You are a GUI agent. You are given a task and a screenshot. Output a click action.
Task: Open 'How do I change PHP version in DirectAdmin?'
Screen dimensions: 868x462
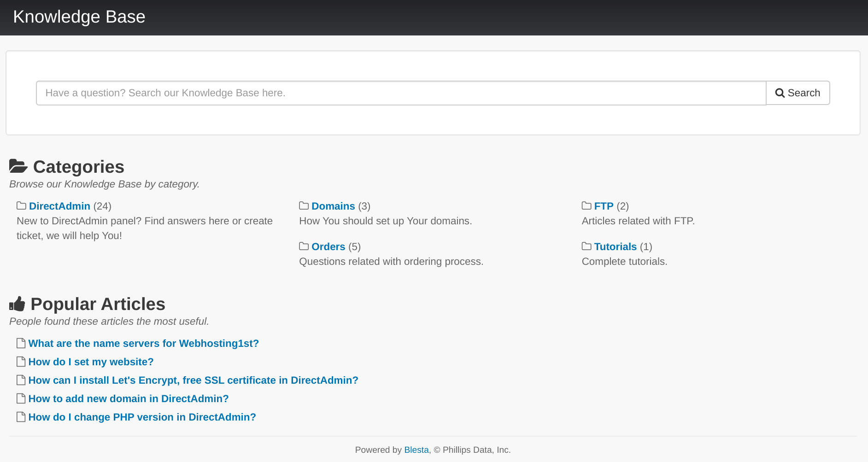[142, 417]
